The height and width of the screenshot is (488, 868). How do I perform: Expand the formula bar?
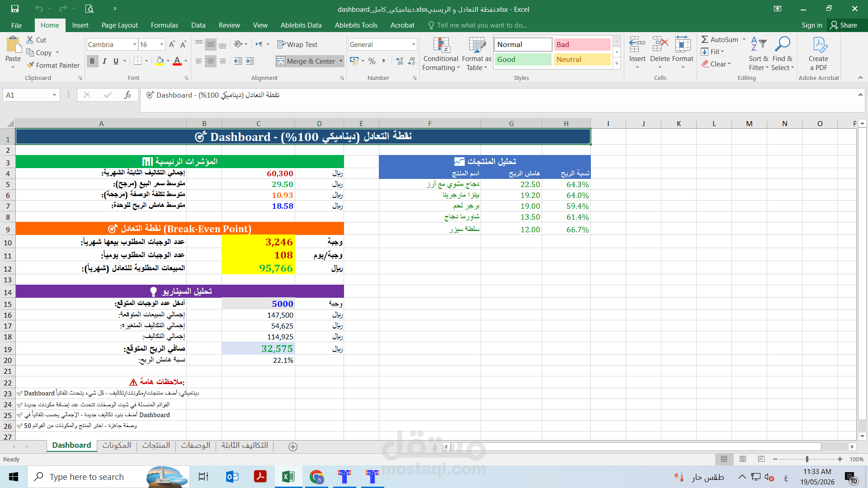pos(860,94)
